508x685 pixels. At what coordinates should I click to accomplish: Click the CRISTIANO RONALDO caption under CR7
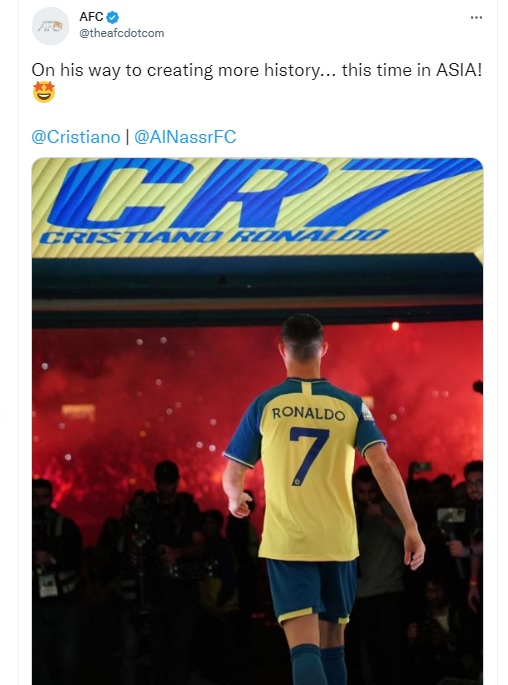point(213,236)
